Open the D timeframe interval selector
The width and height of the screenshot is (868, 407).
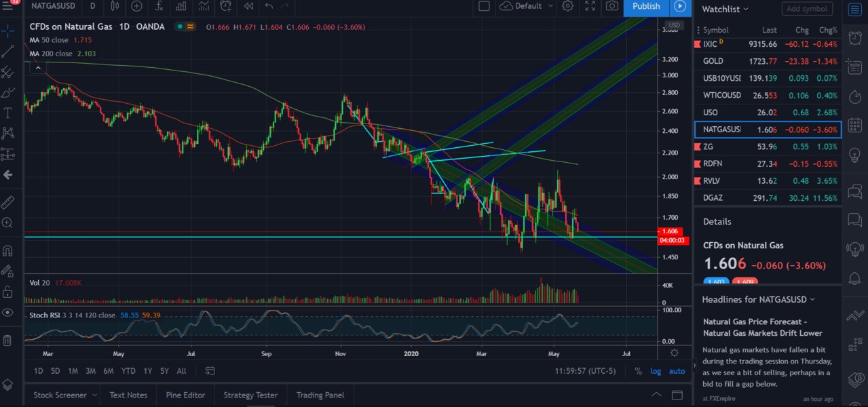point(92,6)
